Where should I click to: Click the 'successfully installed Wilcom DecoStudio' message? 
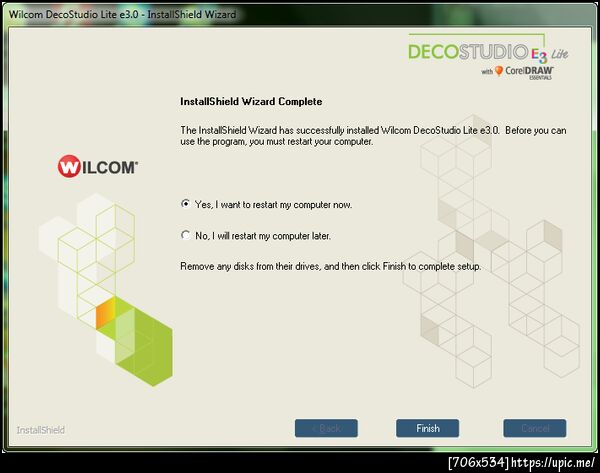tap(373, 136)
